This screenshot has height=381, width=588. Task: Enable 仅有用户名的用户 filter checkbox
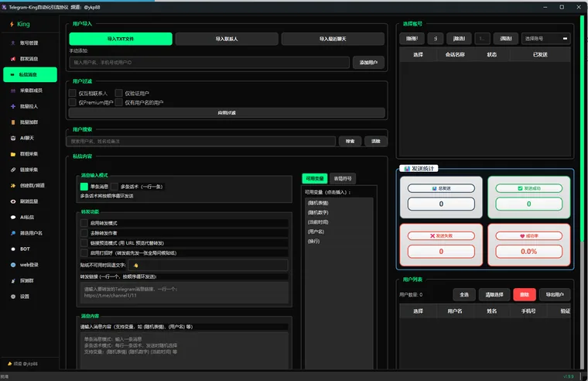pyautogui.click(x=119, y=102)
